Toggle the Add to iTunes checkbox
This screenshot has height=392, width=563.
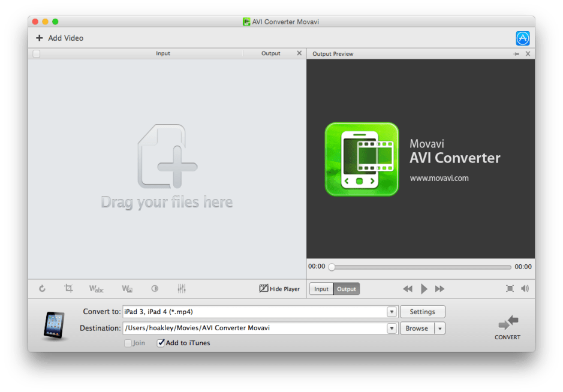[161, 343]
